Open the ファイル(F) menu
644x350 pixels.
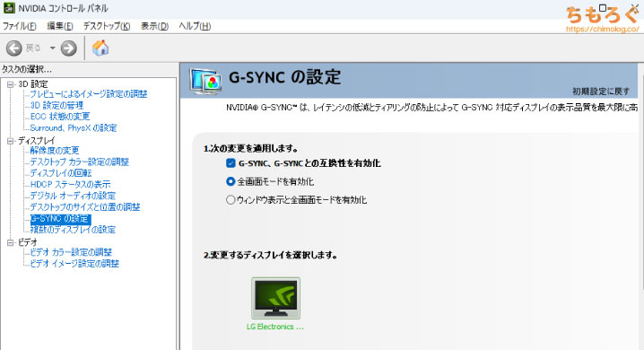click(x=20, y=26)
